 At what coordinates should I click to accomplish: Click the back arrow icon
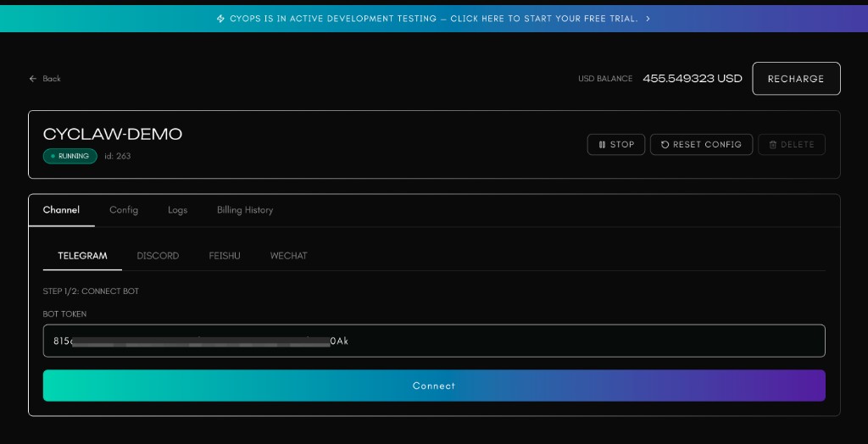tap(33, 79)
